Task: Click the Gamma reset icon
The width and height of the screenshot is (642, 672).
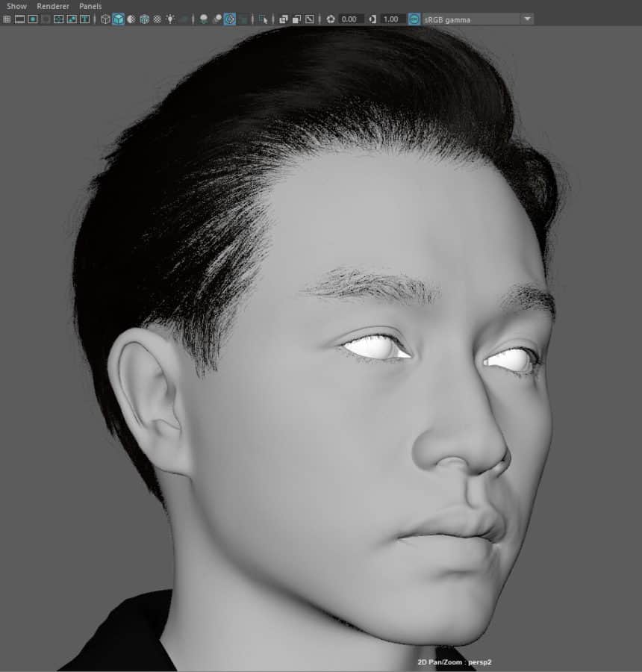Action: [x=372, y=19]
